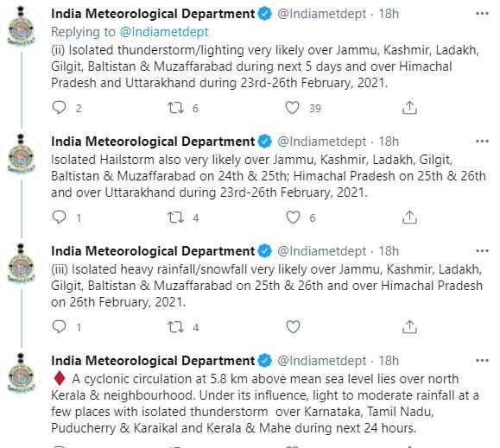Reply to the heavy rainfall/snowfall tweet
500x448 pixels.
[x=59, y=327]
